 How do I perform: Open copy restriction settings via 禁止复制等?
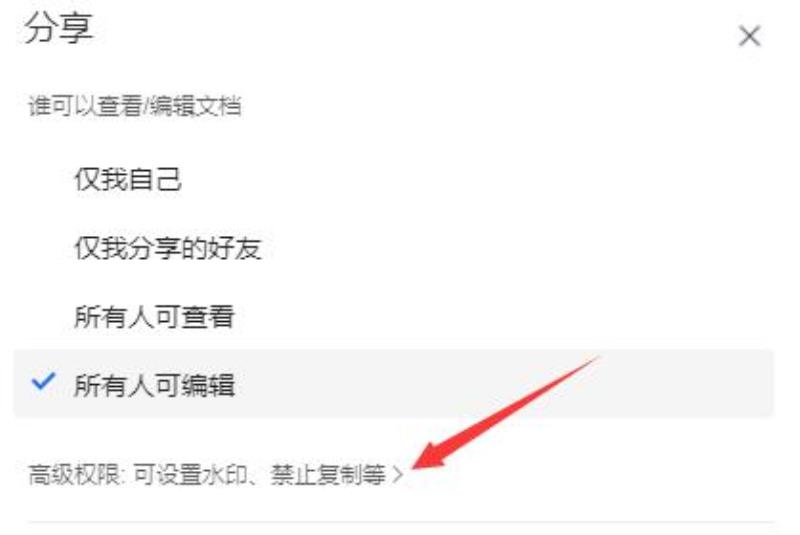tap(328, 475)
